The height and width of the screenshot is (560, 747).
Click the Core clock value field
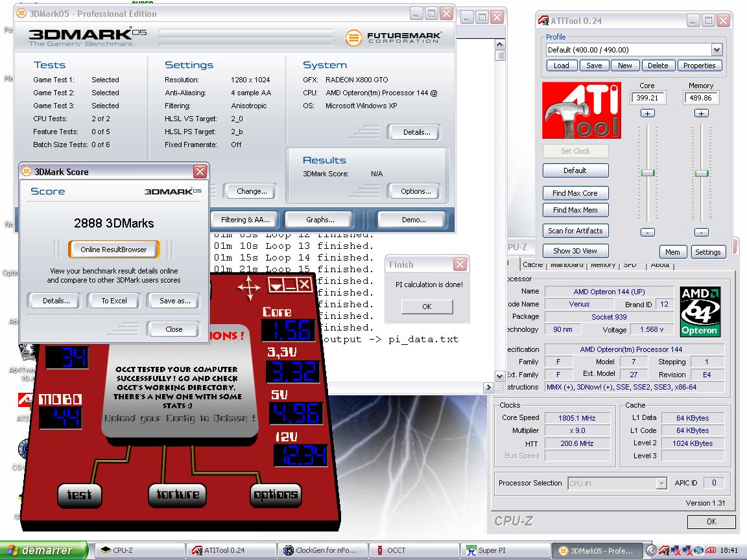pos(647,98)
